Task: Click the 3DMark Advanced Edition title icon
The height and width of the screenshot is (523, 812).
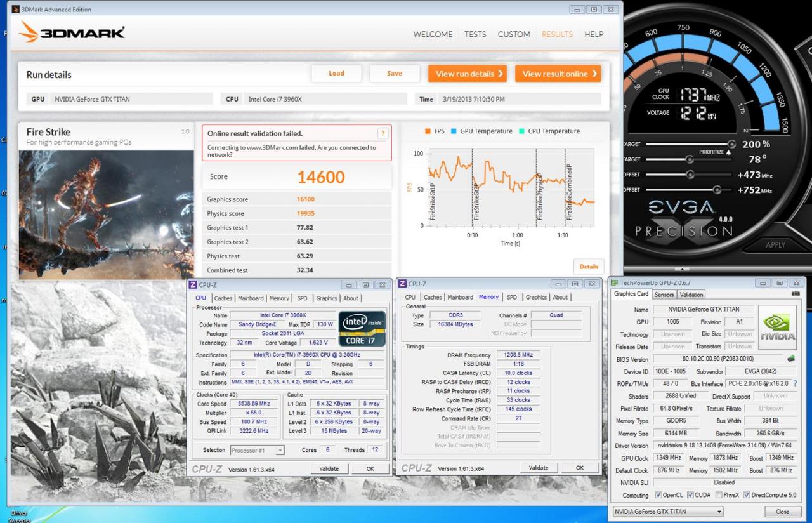Action: (x=15, y=9)
